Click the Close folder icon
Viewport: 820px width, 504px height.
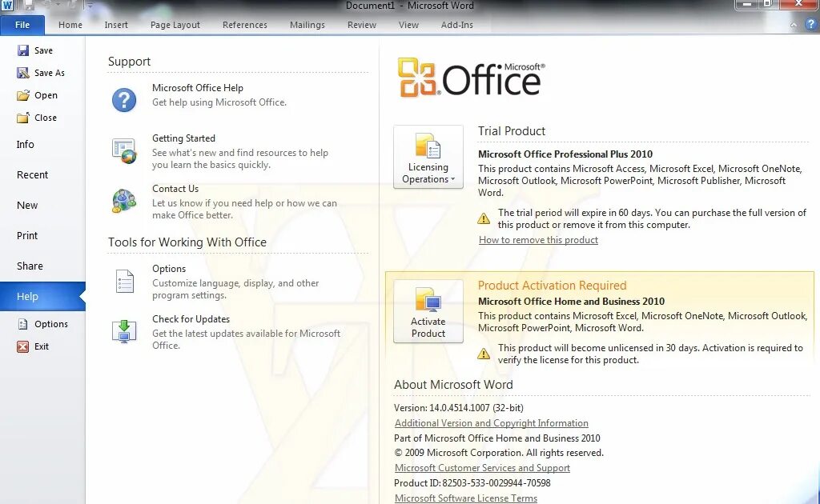(x=23, y=118)
